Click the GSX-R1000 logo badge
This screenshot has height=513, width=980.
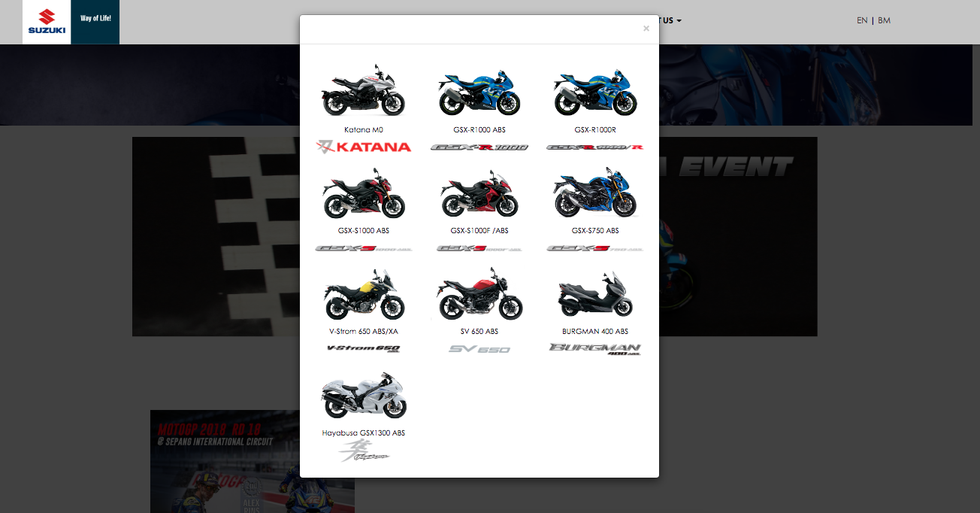tap(479, 147)
